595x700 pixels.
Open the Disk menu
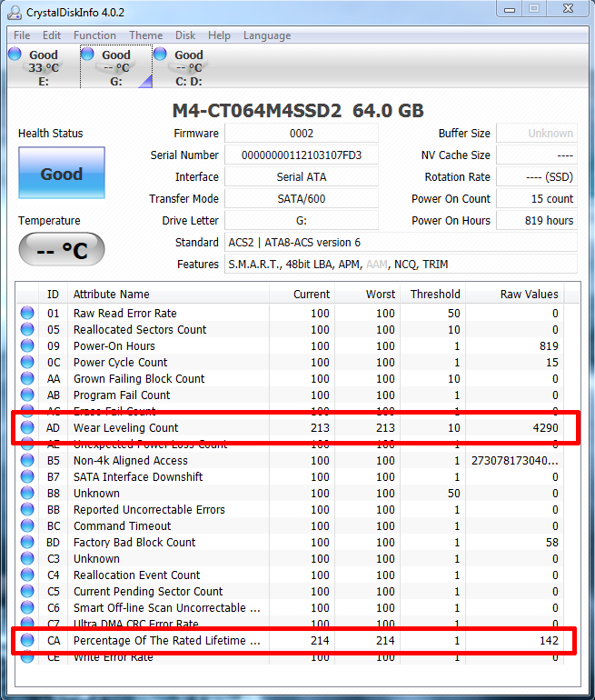coord(185,35)
